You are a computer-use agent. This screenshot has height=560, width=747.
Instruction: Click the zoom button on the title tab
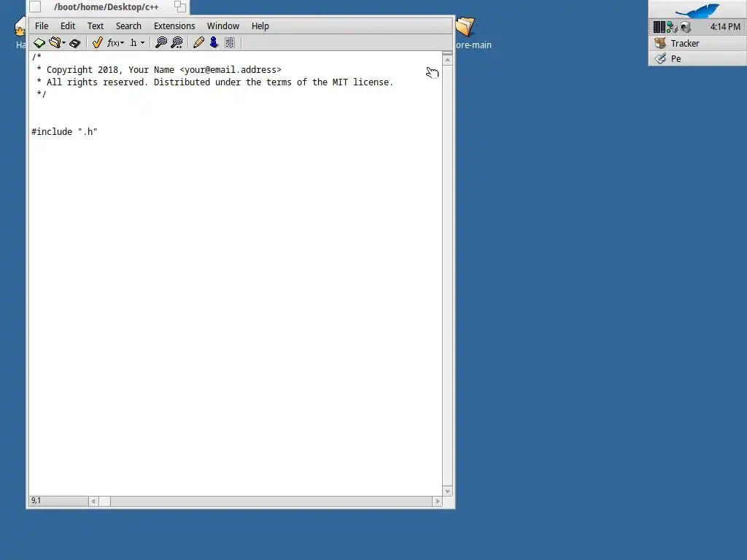180,6
